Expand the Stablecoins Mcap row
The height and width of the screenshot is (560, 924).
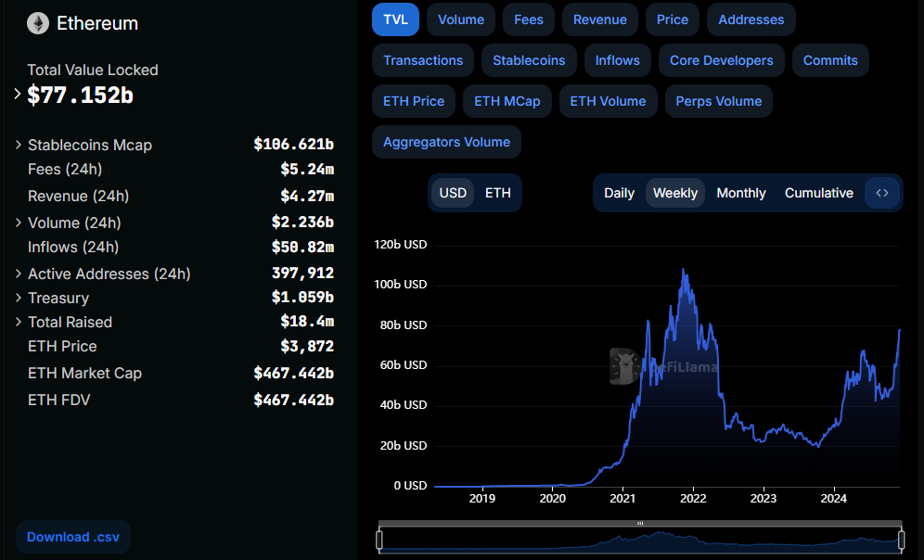[x=19, y=145]
